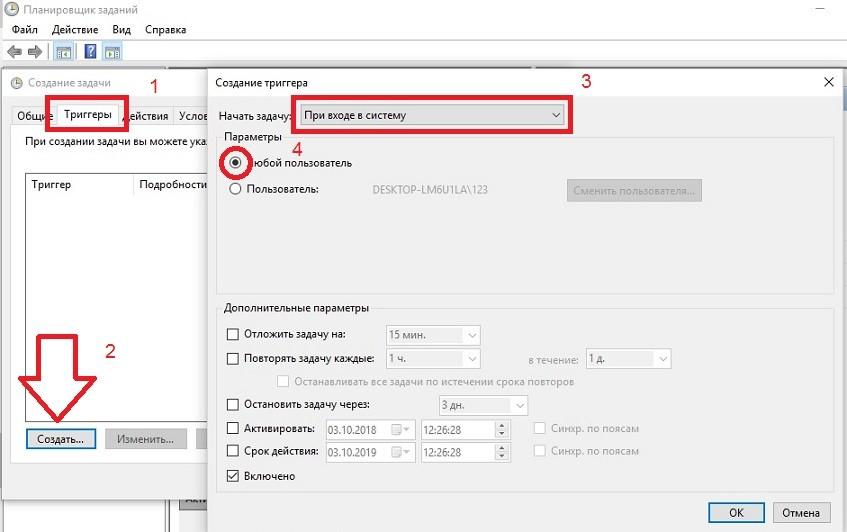Screen dimensions: 847x532
Task: Close the Создание триггера dialog
Action: [x=827, y=82]
